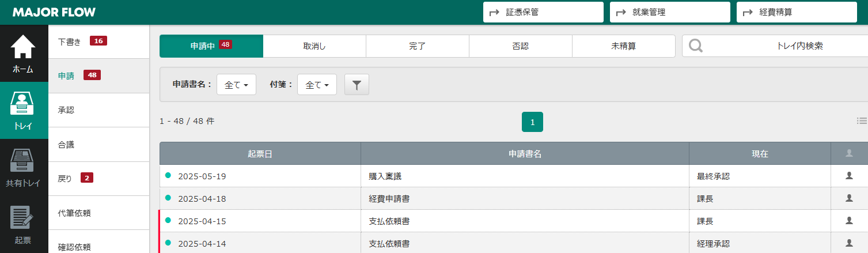Open 下書き in the side menu
868x253 pixels.
click(99, 41)
